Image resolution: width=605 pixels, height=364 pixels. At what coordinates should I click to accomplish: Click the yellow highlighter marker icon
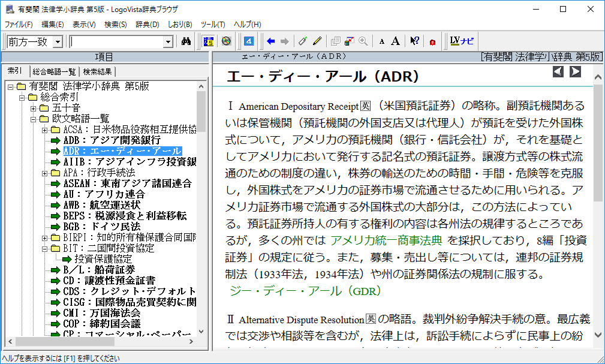(317, 41)
